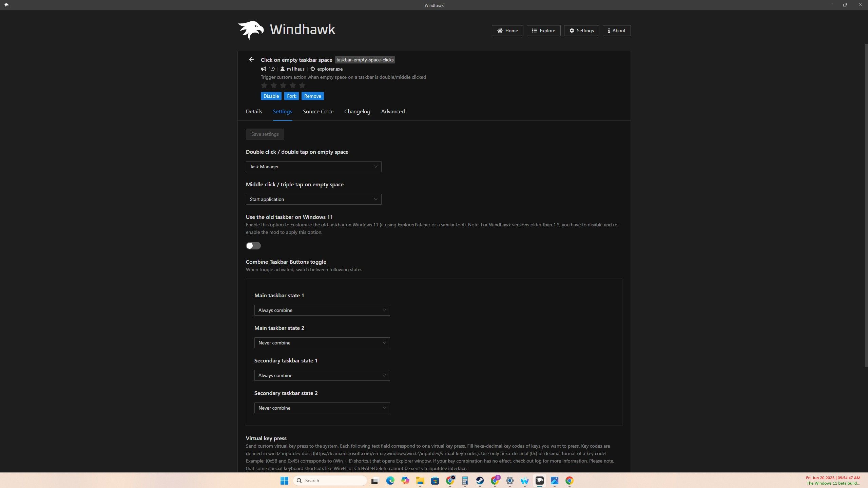Screen dimensions: 868x488
Task: Click the taskbar Search box
Action: tap(330, 481)
